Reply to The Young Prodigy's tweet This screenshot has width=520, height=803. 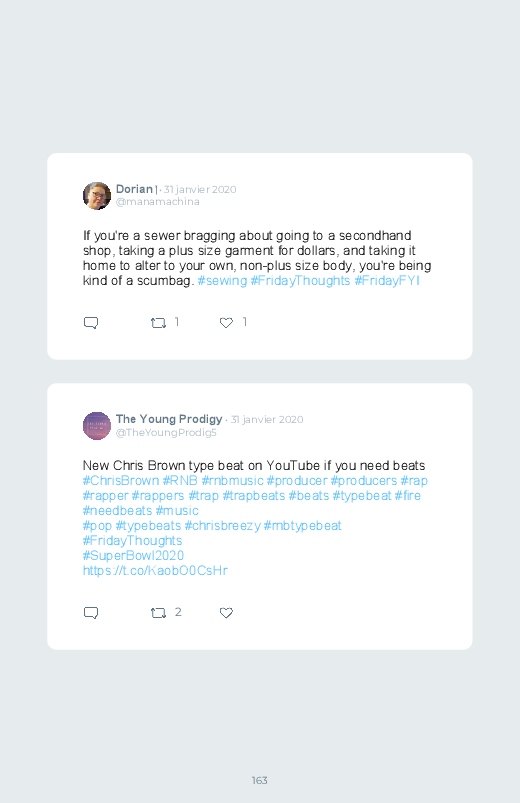[91, 613]
